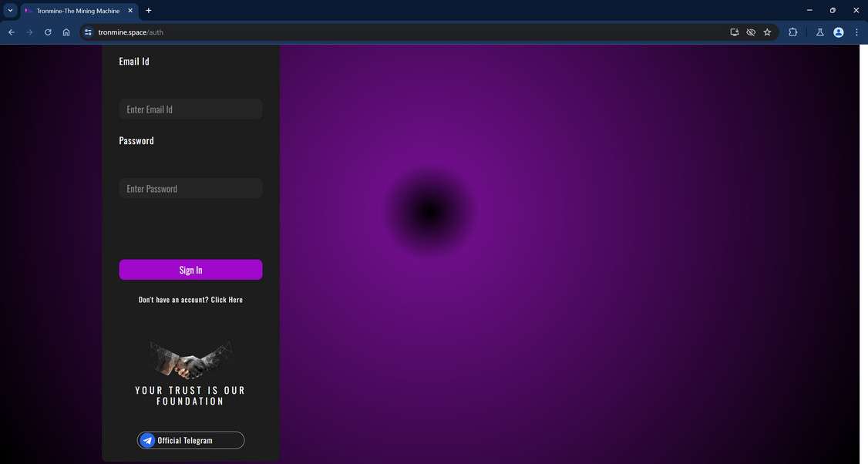This screenshot has height=464, width=868.
Task: Click the install site icon in address bar
Action: pyautogui.click(x=734, y=32)
